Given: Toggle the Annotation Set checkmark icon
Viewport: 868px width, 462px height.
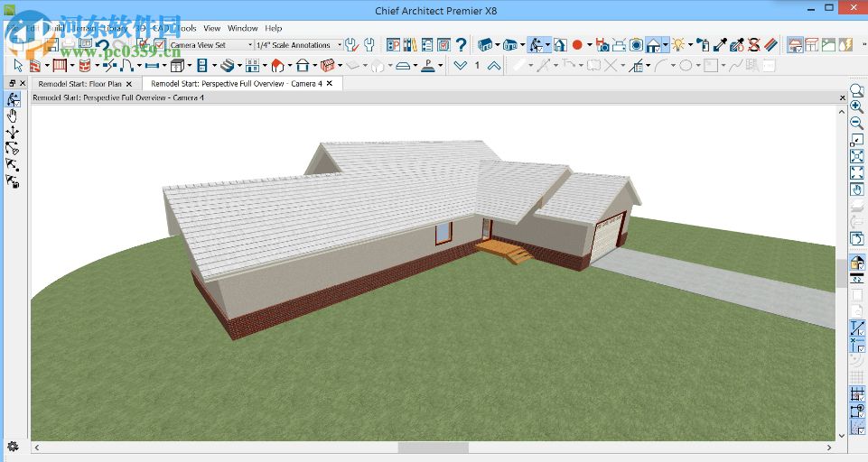Looking at the screenshot, I should (160, 45).
